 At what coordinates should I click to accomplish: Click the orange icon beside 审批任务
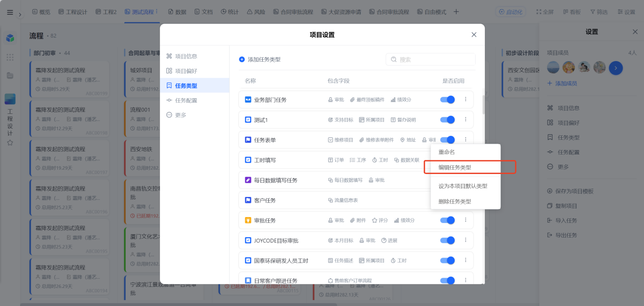(248, 220)
